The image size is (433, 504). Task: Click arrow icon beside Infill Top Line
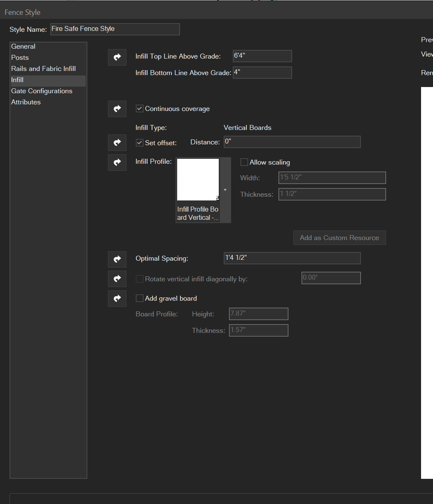click(x=117, y=57)
